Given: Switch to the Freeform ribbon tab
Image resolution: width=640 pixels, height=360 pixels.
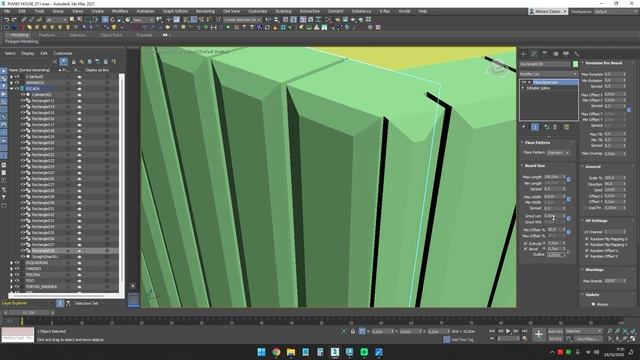Looking at the screenshot, I should 47,35.
